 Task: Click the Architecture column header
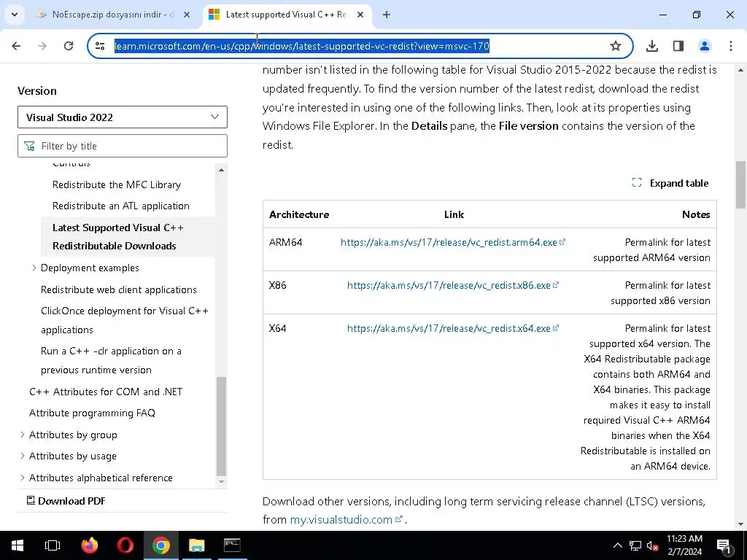coord(299,214)
